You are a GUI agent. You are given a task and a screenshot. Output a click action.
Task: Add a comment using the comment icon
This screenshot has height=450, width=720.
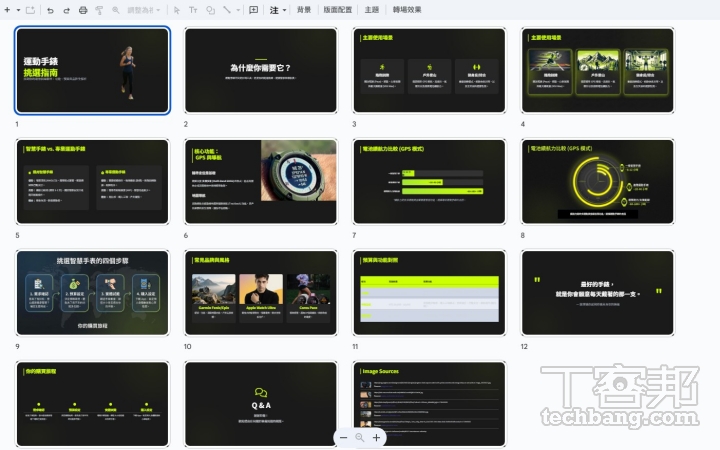pos(253,10)
